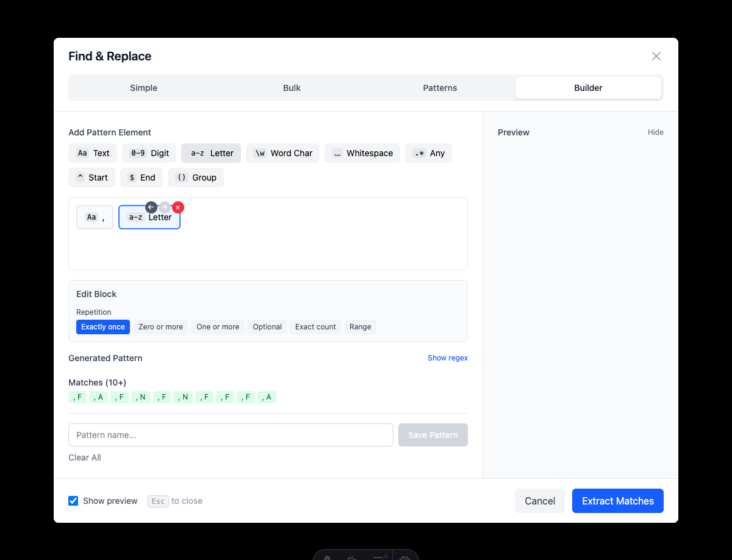Add a Digit pattern element
The width and height of the screenshot is (732, 560).
[149, 153]
